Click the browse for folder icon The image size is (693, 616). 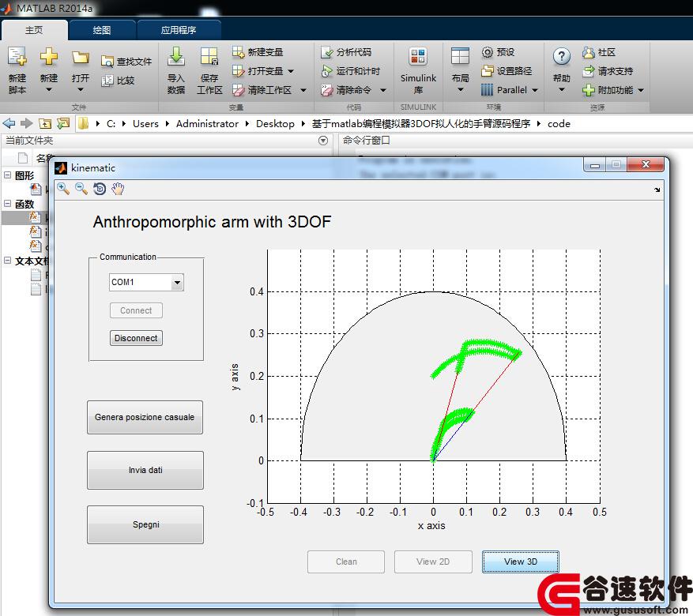(x=64, y=124)
